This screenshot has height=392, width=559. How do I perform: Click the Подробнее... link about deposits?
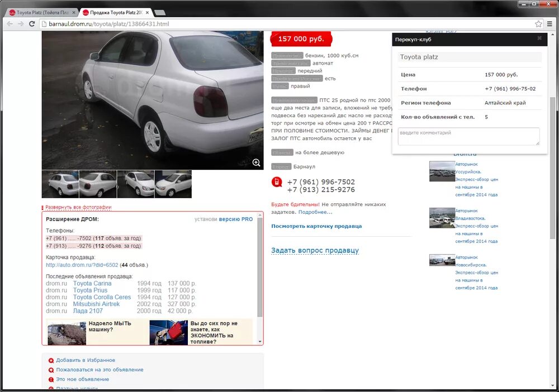click(x=315, y=212)
